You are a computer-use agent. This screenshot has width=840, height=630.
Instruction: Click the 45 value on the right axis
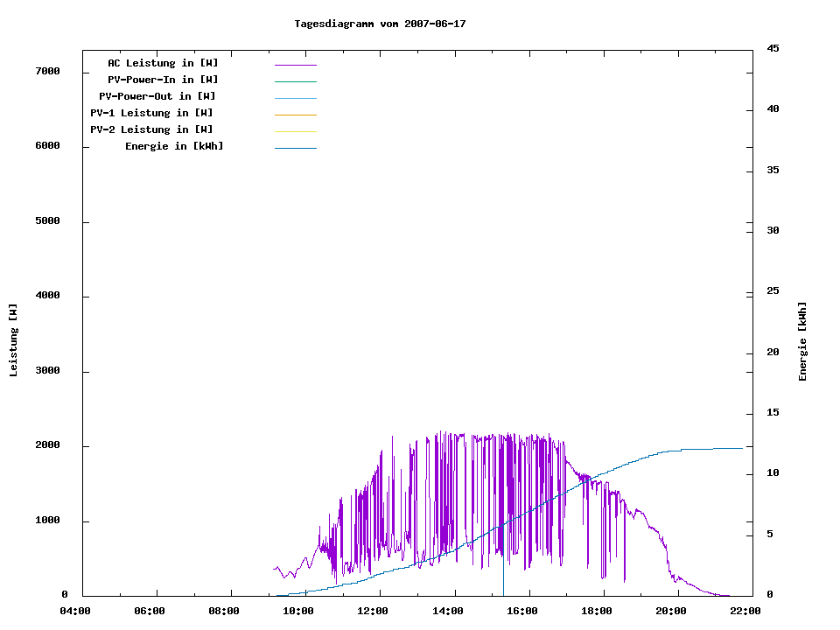[x=773, y=48]
